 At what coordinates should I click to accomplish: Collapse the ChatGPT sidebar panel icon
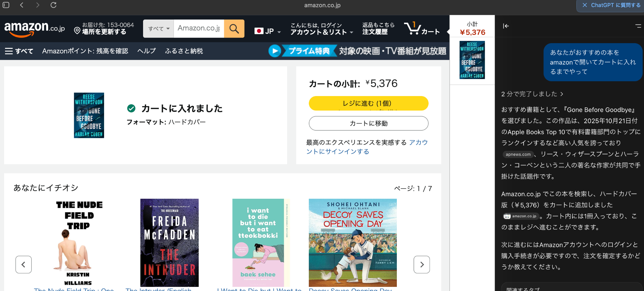pos(506,26)
